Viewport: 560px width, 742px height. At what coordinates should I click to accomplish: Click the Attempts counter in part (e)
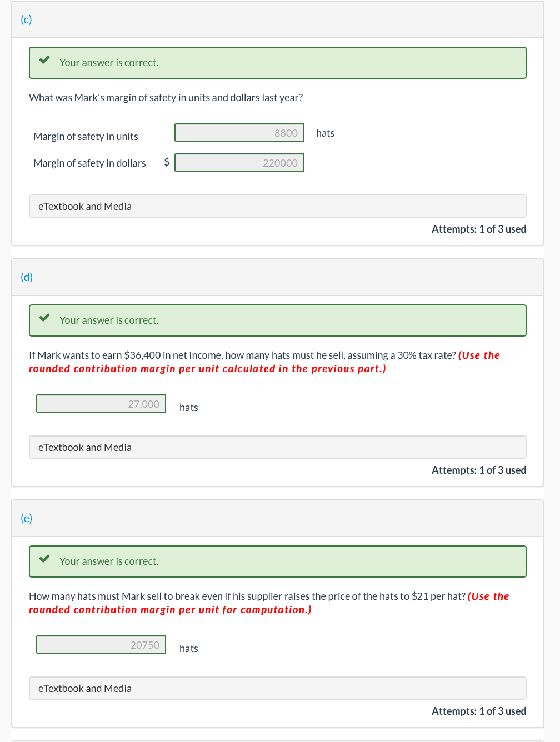click(x=478, y=711)
